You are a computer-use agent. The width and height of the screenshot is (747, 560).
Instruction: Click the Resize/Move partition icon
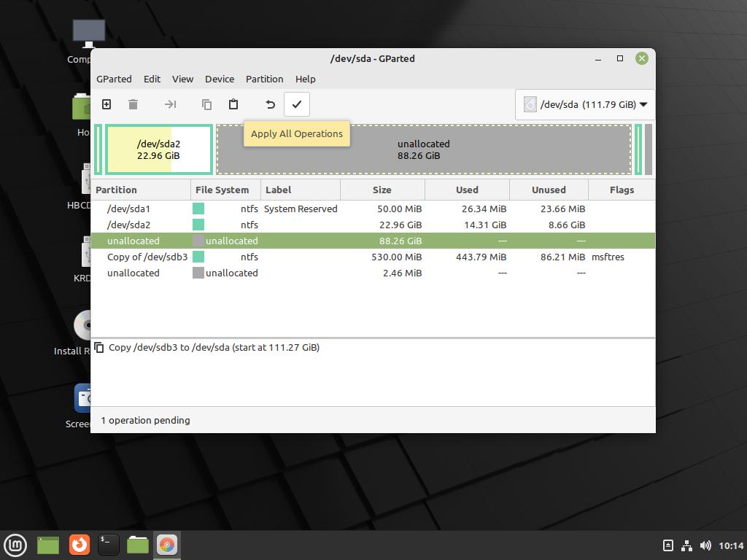(170, 104)
